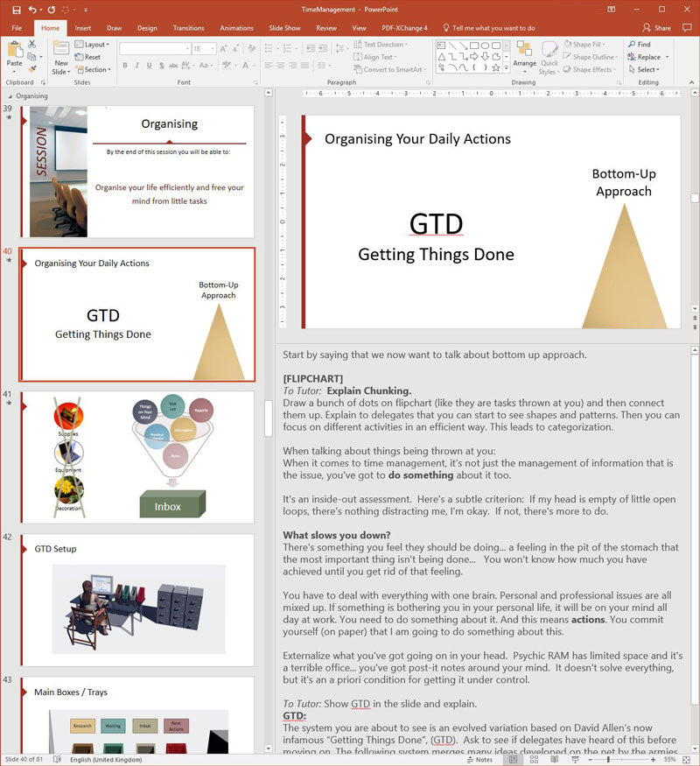This screenshot has height=766, width=700.
Task: Click Convert to SmartArt
Action: pos(390,70)
